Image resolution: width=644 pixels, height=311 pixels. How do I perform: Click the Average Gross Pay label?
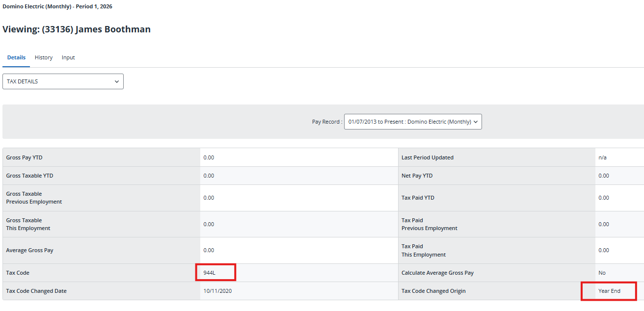tap(29, 250)
